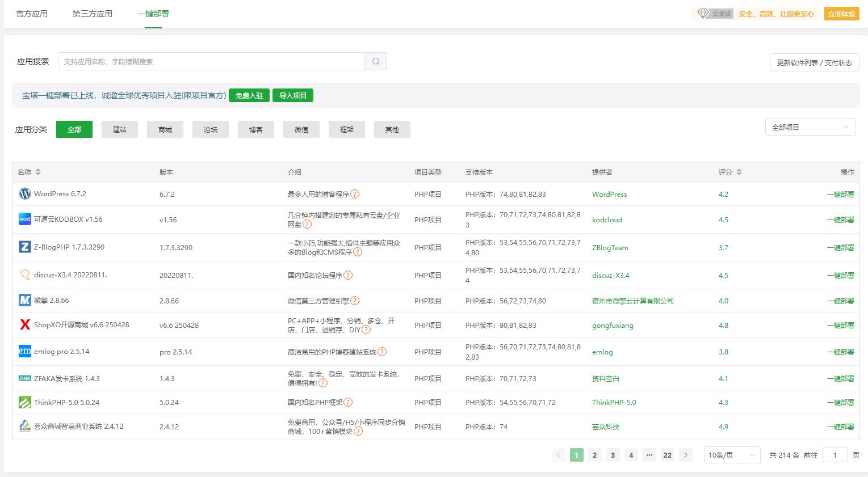Viewport: 868px width, 477px height.
Task: Open help icon for Z-BlogPHP description
Action: (358, 252)
